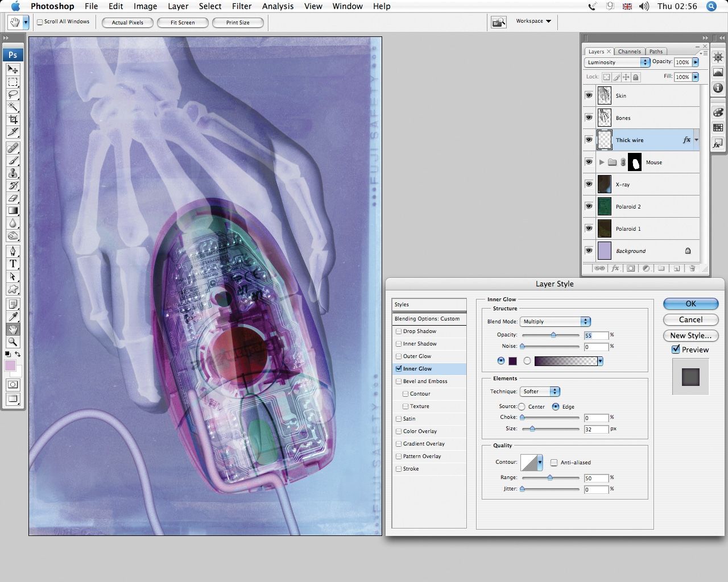Screen dimensions: 728x582
Task: Select the Healing Brush tool
Action: (x=13, y=148)
